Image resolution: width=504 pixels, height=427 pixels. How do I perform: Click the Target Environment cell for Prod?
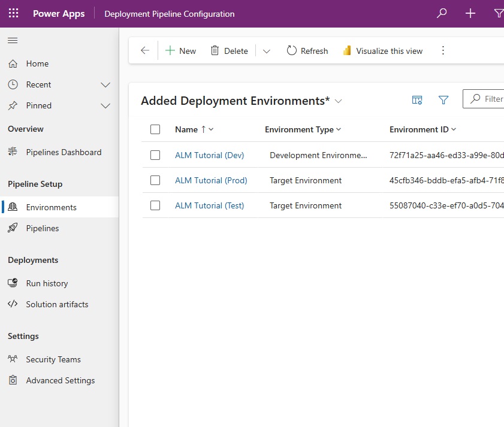[x=306, y=180]
